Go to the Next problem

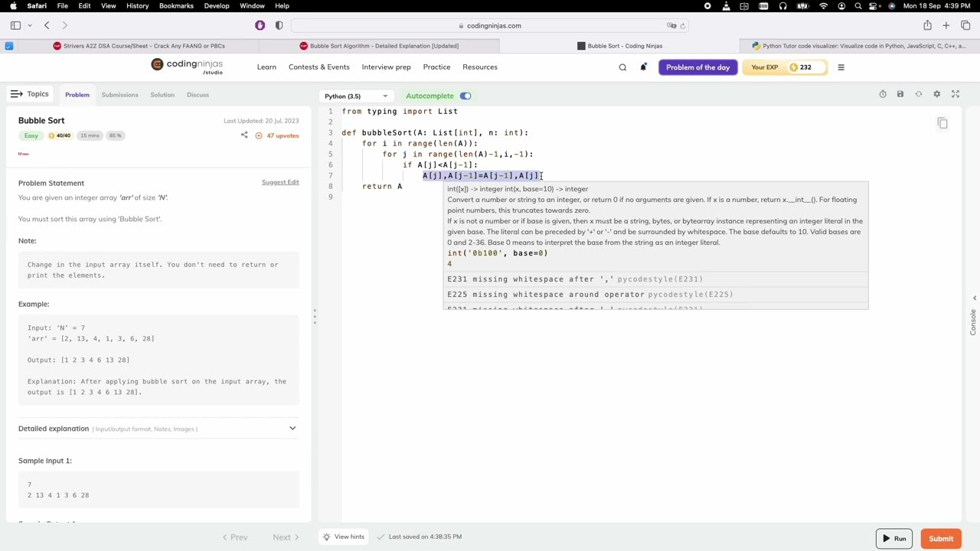coord(286,537)
